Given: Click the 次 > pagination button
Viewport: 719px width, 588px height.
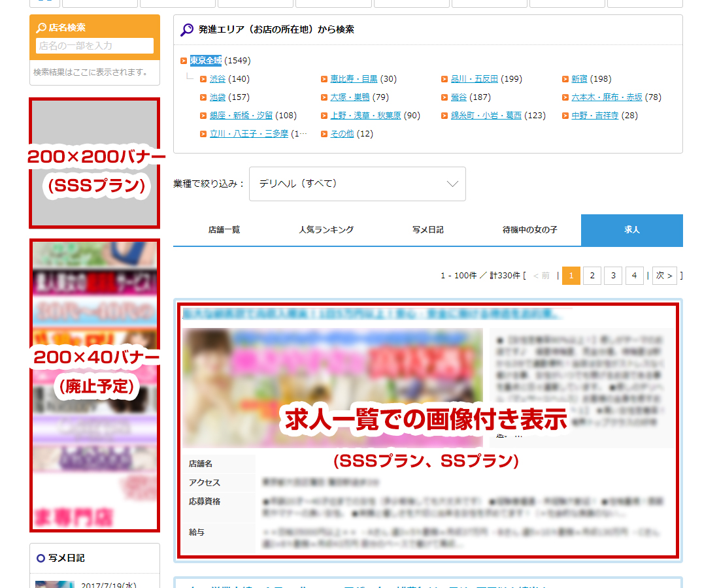Looking at the screenshot, I should point(663,275).
